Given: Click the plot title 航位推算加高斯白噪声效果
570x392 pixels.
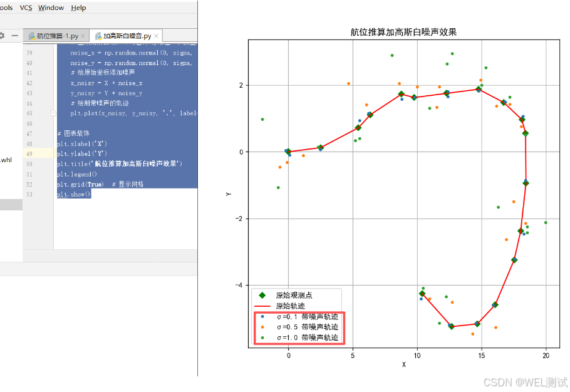Looking at the screenshot, I should (x=403, y=32).
